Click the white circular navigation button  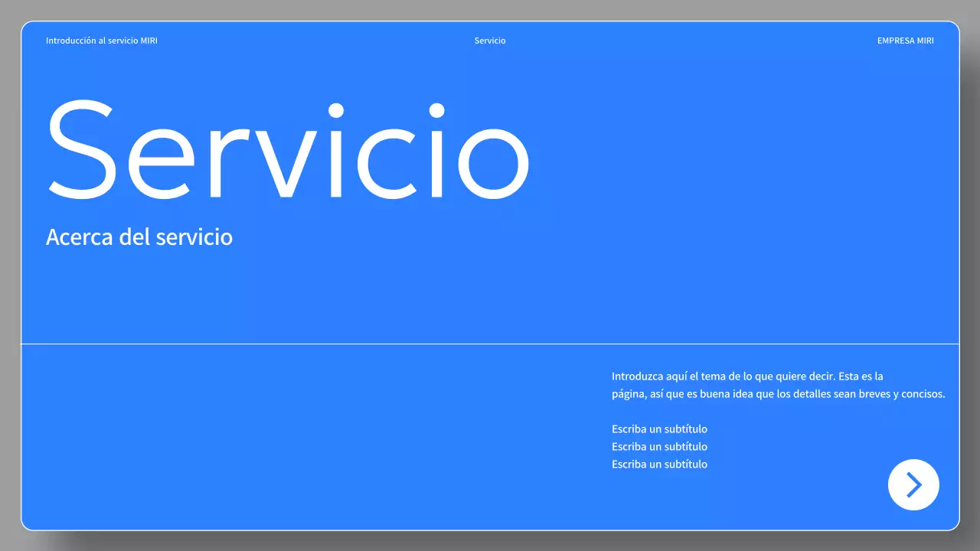tap(913, 484)
